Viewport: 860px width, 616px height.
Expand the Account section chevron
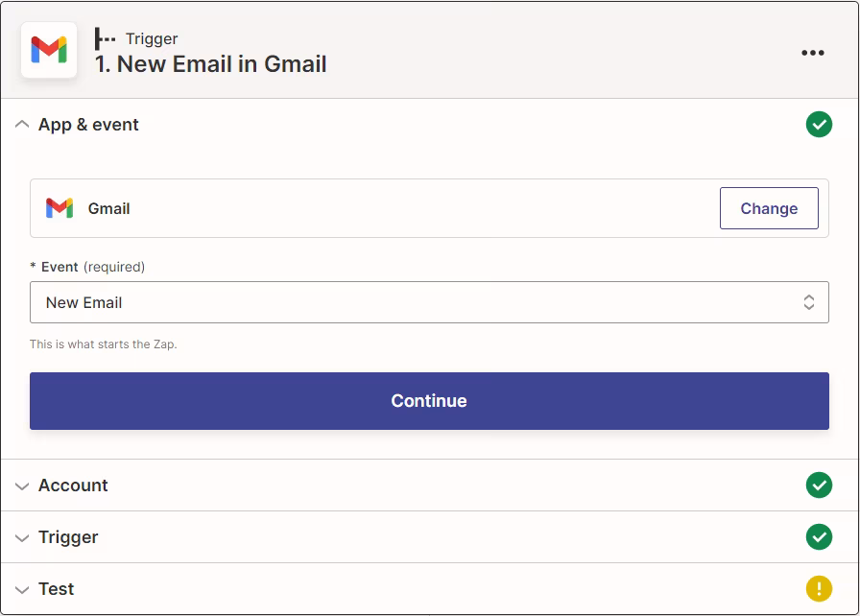22,486
